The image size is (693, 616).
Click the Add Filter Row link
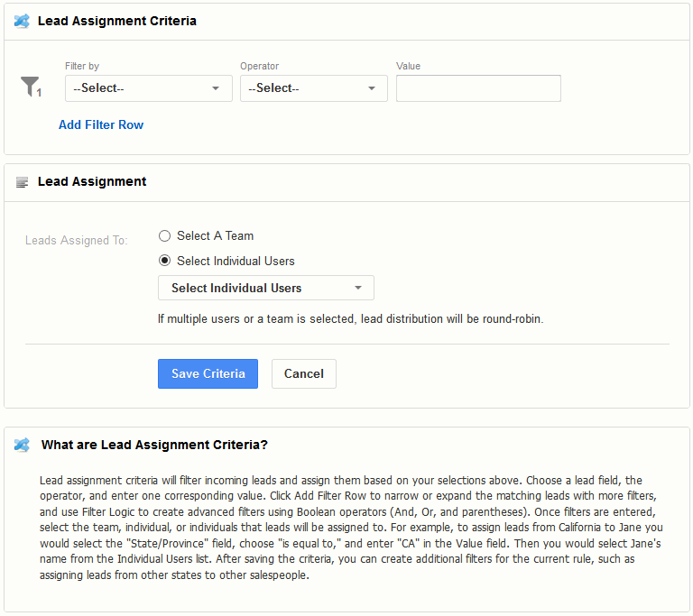coord(101,125)
